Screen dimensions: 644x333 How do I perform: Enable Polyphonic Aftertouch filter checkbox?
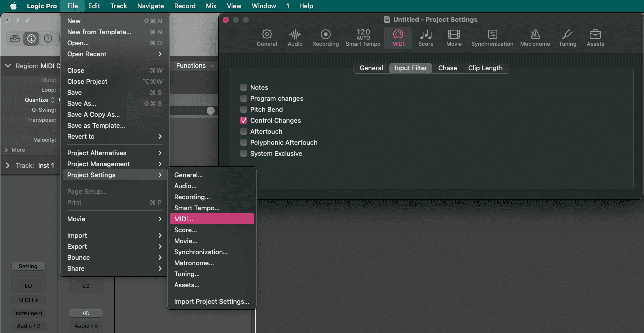coord(244,142)
